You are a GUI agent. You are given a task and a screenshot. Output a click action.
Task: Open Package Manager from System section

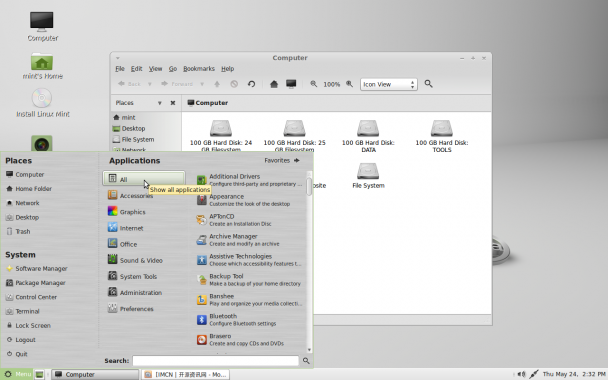36,283
